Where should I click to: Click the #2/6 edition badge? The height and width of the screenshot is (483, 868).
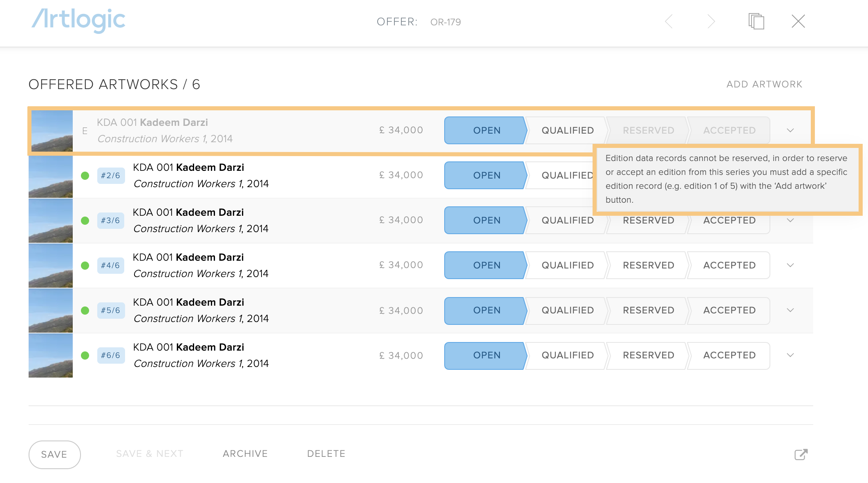(x=111, y=176)
